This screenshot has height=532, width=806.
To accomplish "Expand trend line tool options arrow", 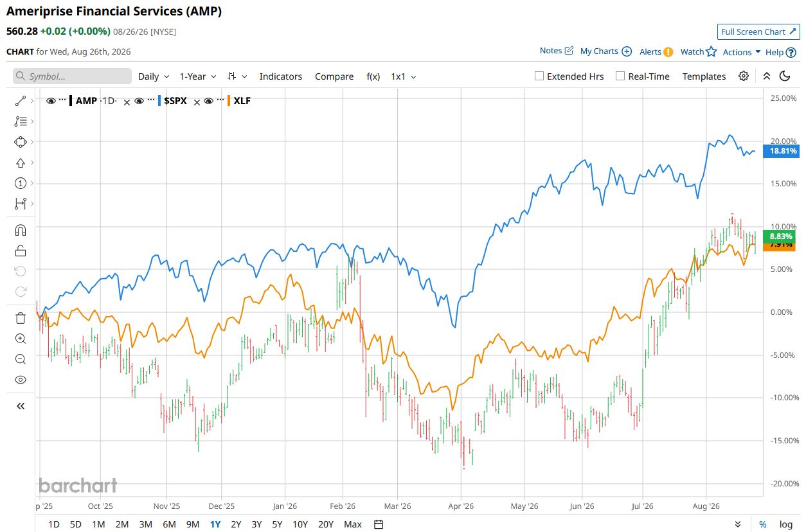I will 32,101.
